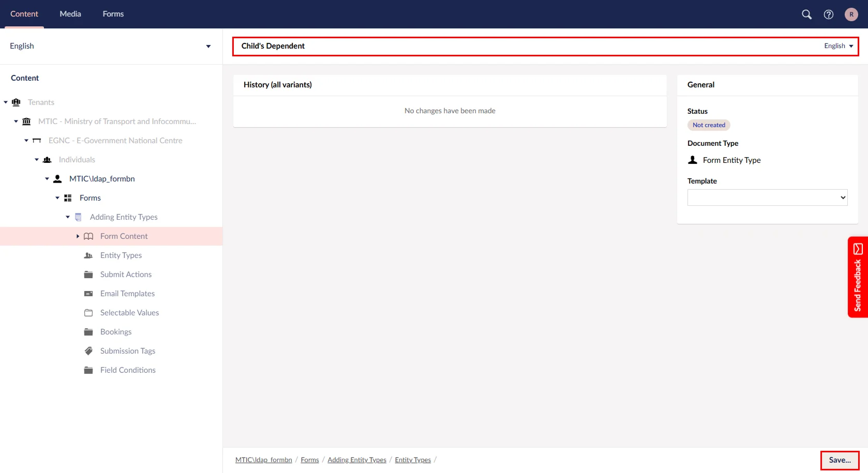Open the header English variant selector
Image resolution: width=868 pixels, height=473 pixels.
click(838, 46)
